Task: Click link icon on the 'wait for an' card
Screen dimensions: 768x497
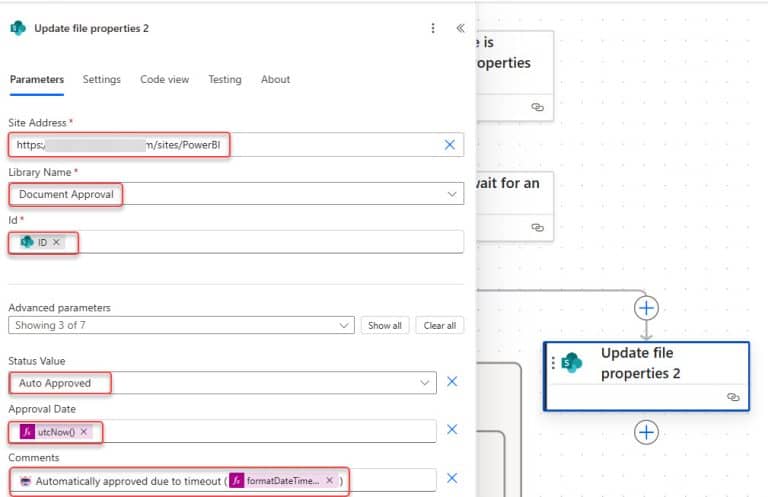Action: pyautogui.click(x=537, y=227)
